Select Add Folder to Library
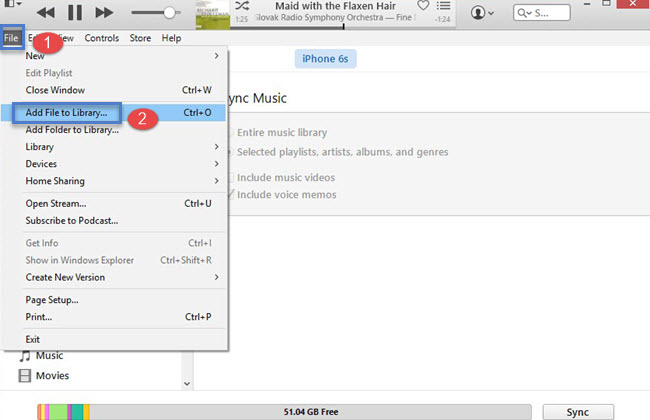 114,130
